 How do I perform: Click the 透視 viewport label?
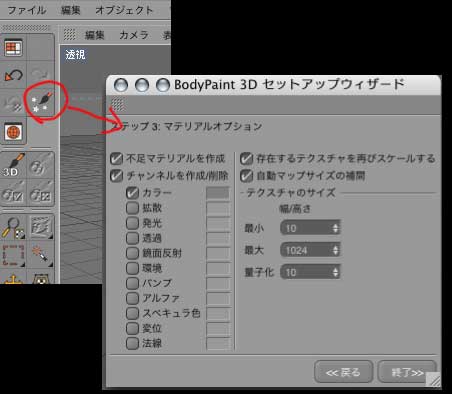tap(75, 54)
